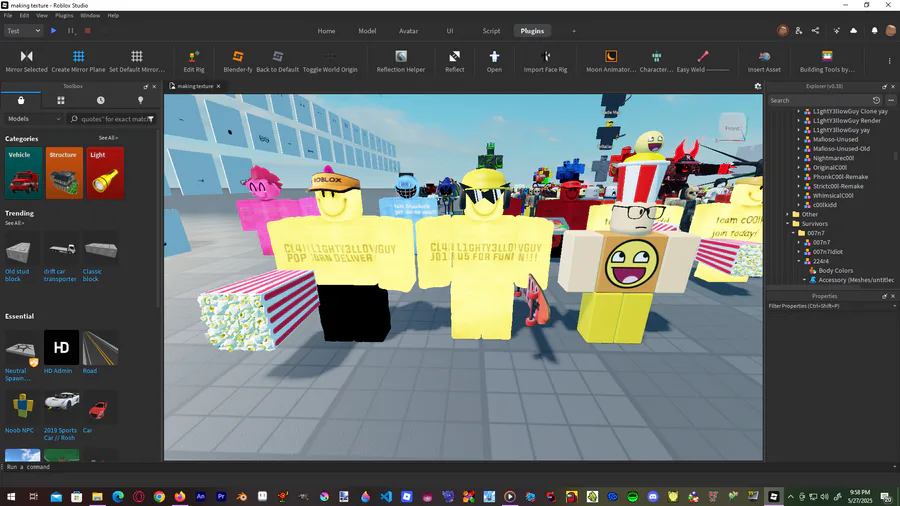Open Toolbox Marketplace tab (bag icon)
This screenshot has height=506, width=900.
[21, 100]
